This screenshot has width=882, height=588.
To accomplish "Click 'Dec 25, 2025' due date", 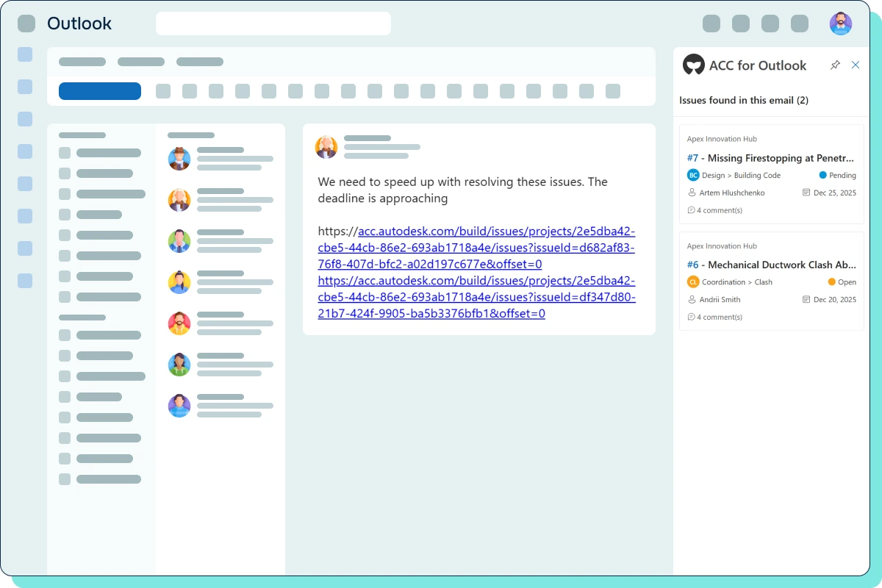I will [x=835, y=193].
